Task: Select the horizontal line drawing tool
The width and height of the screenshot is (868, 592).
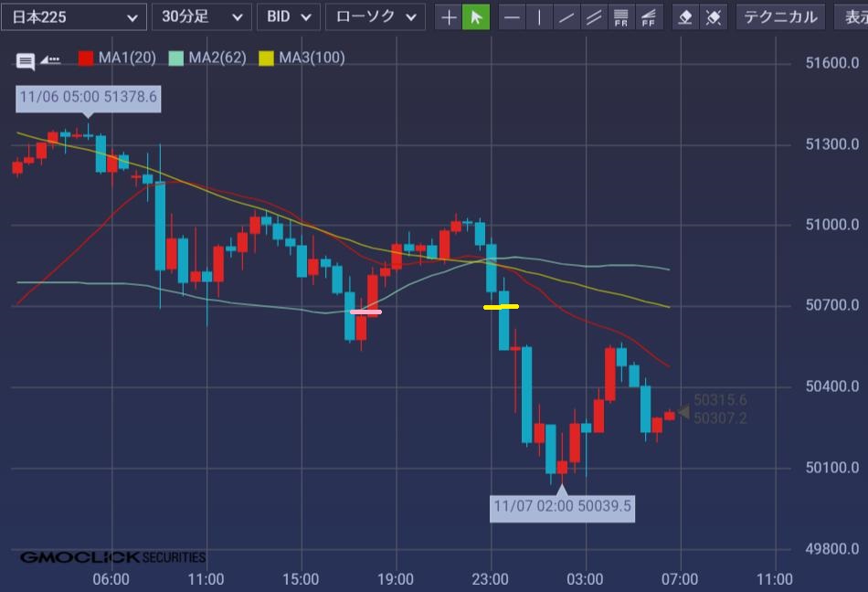Action: (x=513, y=17)
